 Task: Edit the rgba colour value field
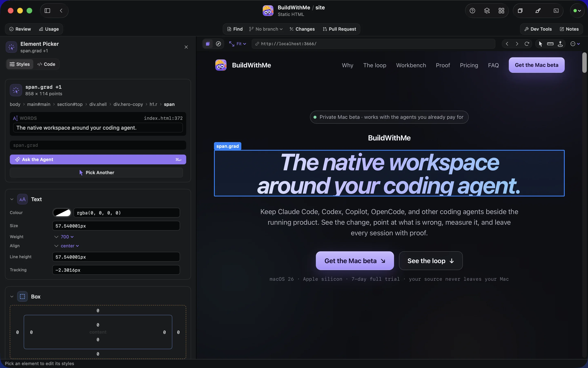(x=127, y=213)
